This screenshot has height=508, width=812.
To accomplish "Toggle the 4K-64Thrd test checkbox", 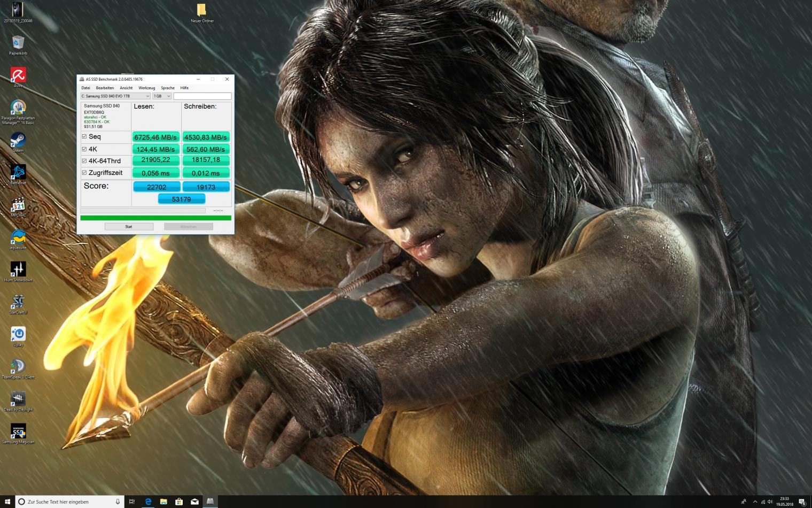I will tap(84, 160).
